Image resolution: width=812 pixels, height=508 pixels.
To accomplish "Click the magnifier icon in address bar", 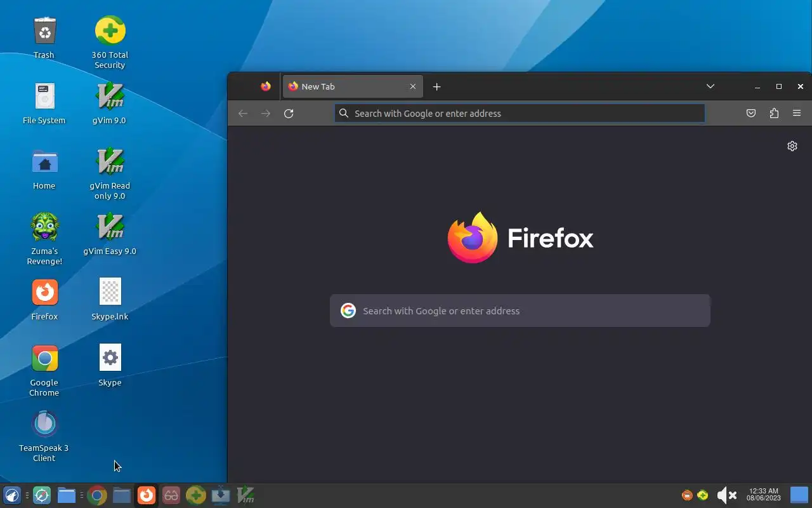I will [x=344, y=113].
